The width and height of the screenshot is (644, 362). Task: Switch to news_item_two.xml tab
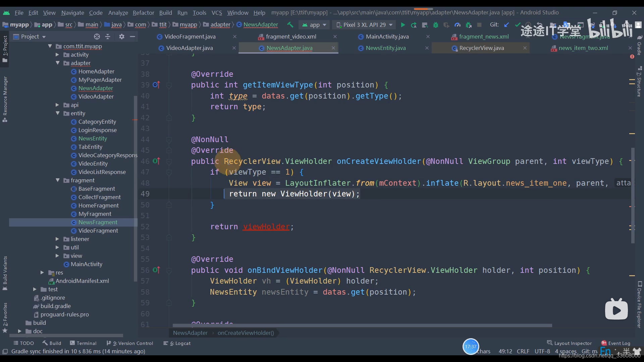coord(583,48)
